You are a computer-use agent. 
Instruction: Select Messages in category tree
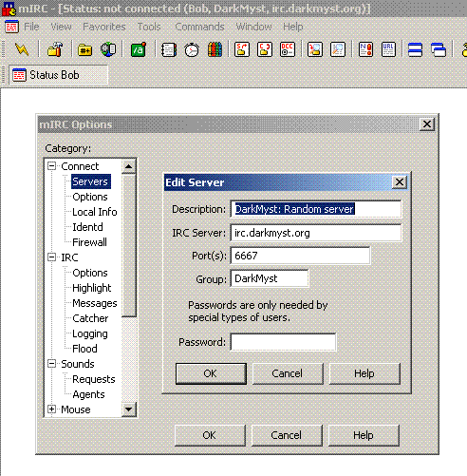95,303
